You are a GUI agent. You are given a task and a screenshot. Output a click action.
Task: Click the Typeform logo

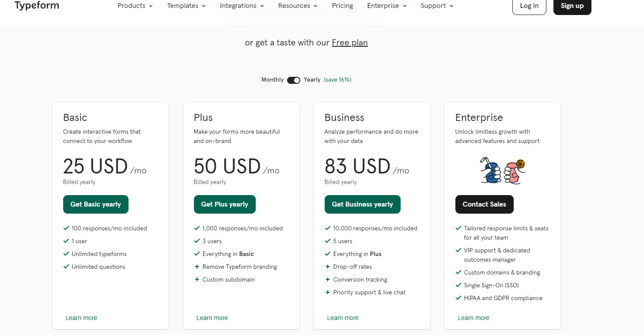[x=37, y=5]
